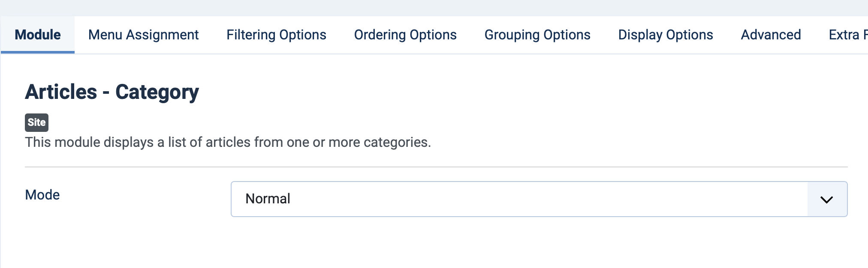This screenshot has width=868, height=268.
Task: Click the Site badge label
Action: tap(36, 122)
